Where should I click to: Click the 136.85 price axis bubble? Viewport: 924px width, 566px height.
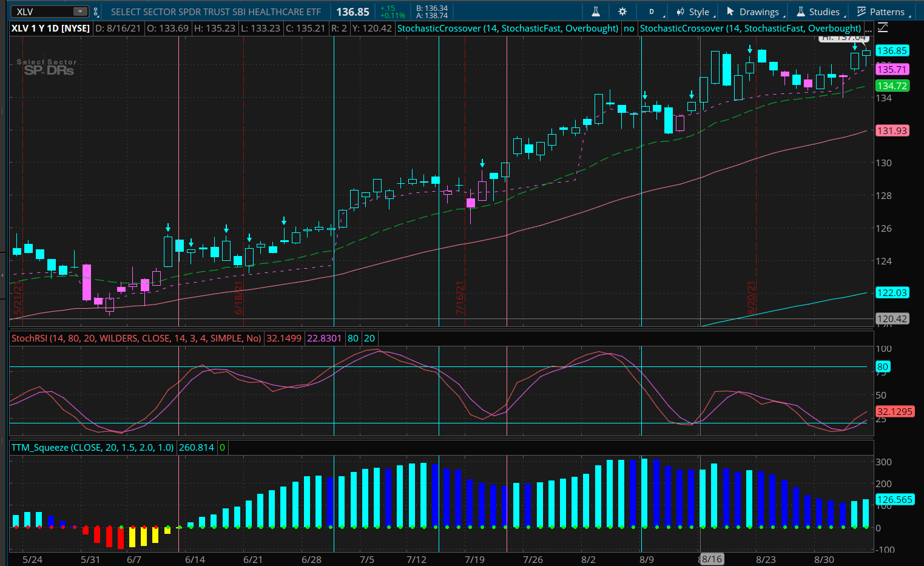892,51
